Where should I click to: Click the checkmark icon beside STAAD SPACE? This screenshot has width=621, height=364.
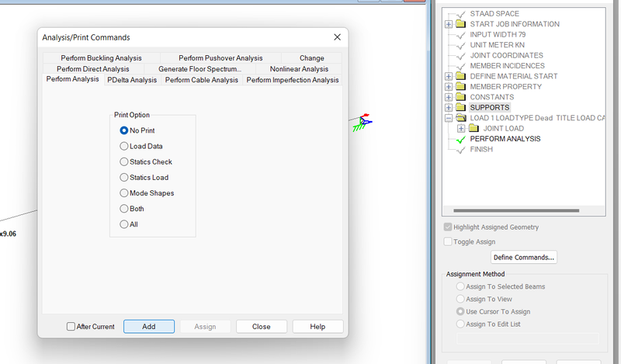[x=460, y=14]
